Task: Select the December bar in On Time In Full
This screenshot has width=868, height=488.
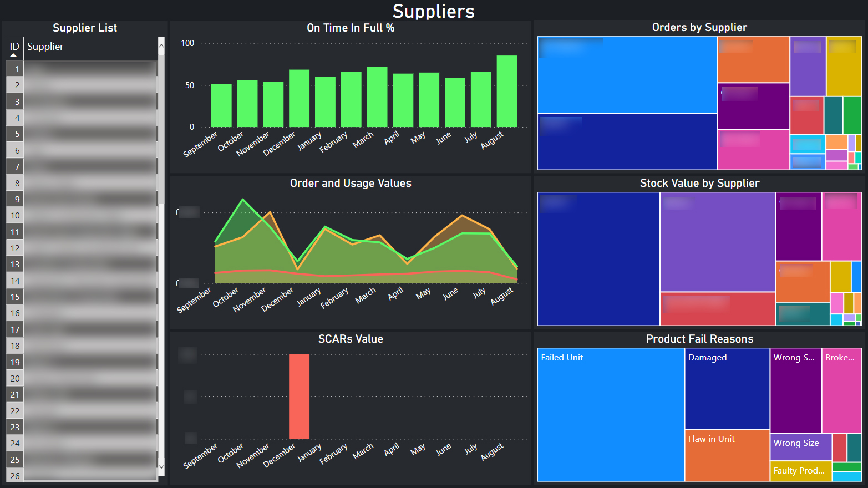Action: [x=299, y=99]
